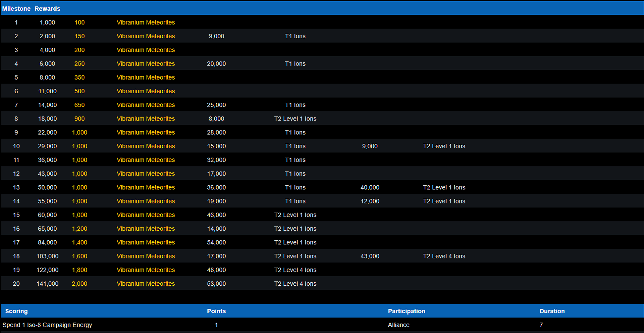This screenshot has width=644, height=333.
Task: Click T2 Level 1 Ions in milestone 8
Action: [295, 119]
